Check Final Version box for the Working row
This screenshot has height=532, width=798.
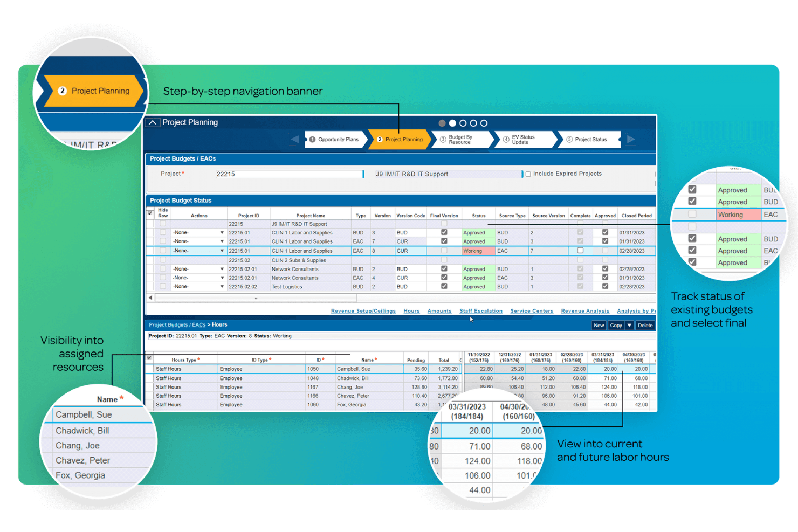tap(444, 251)
